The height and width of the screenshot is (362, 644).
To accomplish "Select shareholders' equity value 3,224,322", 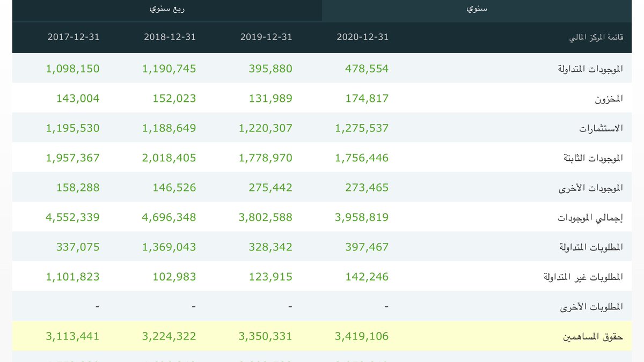I will 169,337.
